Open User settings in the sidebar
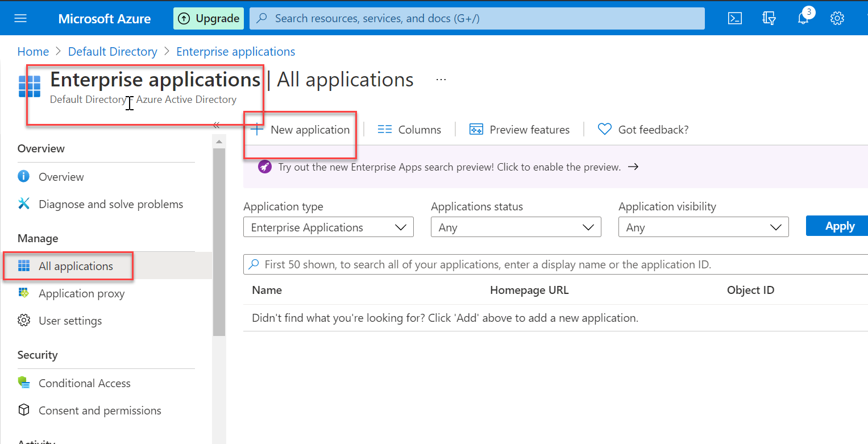868x444 pixels. 69,320
